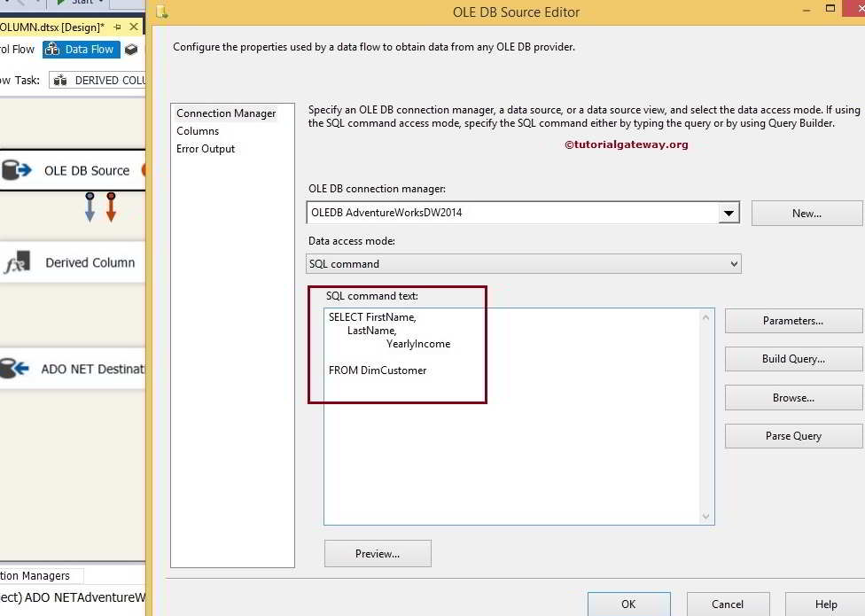This screenshot has height=616, width=865.
Task: Open the Columns page in the editor
Action: tap(197, 130)
